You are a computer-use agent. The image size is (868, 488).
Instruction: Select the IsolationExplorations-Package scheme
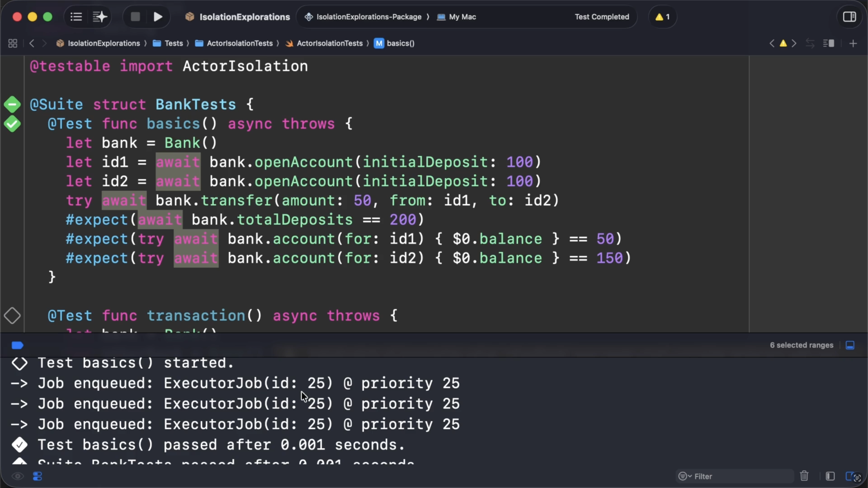(369, 17)
